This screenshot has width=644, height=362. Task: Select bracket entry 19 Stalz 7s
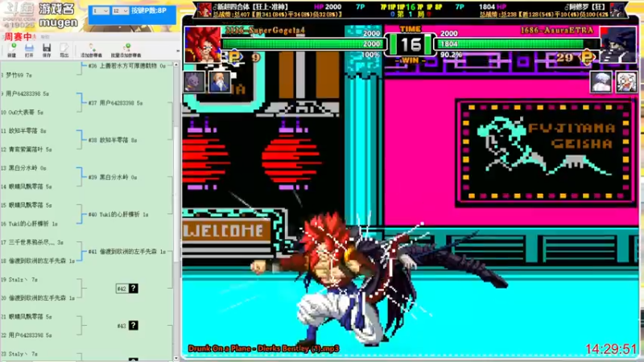click(19, 279)
